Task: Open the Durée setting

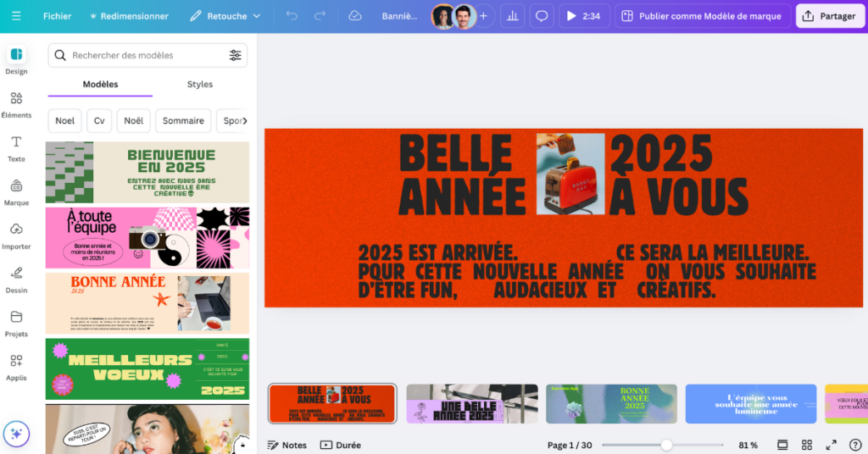Action: pyautogui.click(x=341, y=446)
